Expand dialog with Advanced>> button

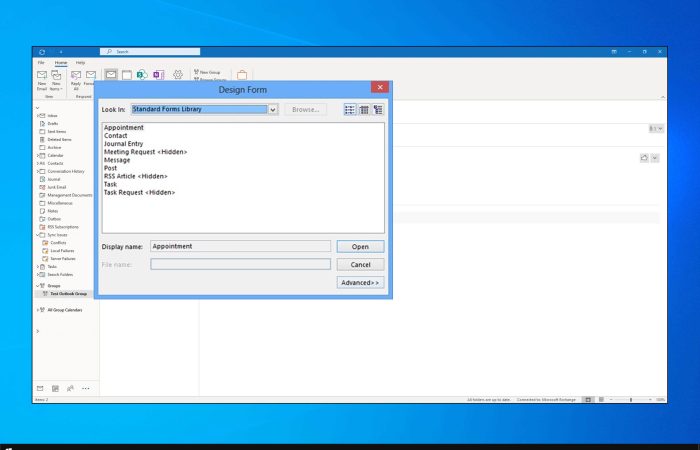(360, 283)
